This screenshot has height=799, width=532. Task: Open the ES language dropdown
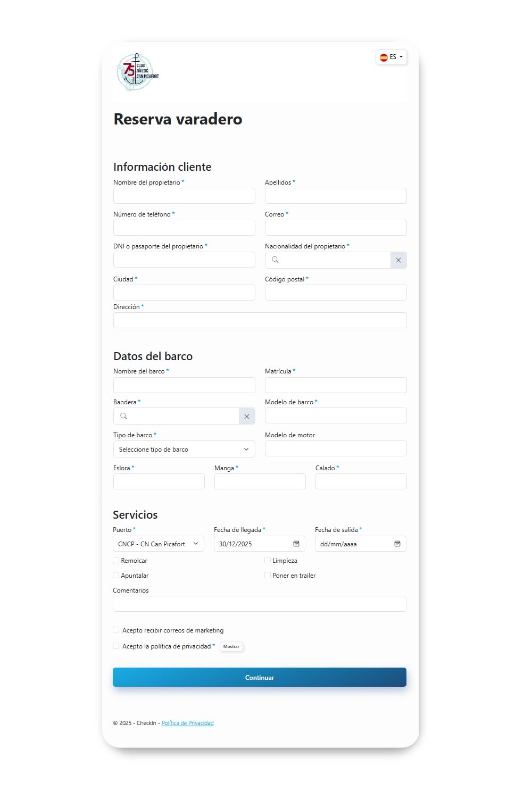pyautogui.click(x=392, y=57)
